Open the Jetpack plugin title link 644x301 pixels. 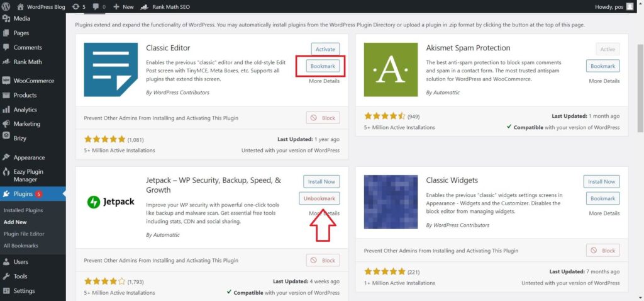click(x=214, y=185)
